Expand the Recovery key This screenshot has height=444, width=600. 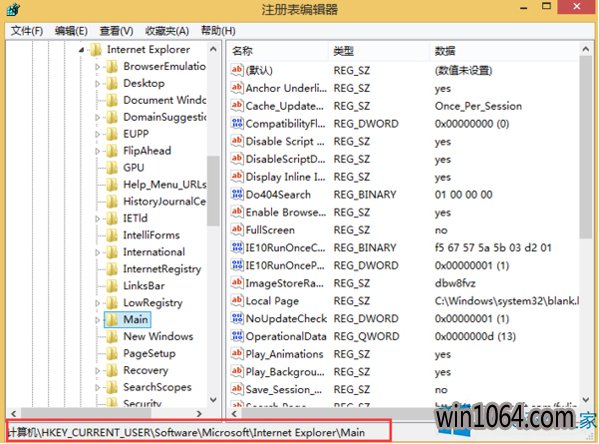pos(98,371)
